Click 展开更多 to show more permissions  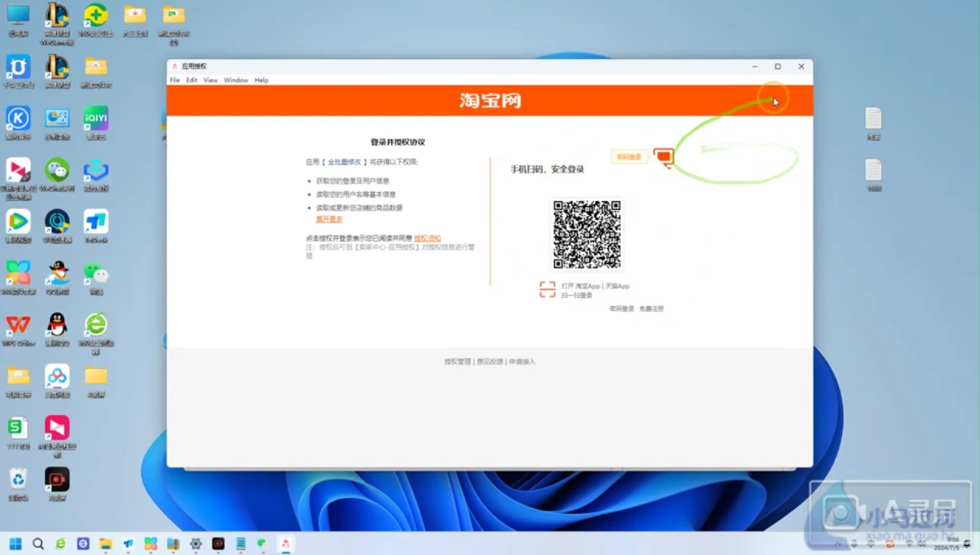[329, 219]
